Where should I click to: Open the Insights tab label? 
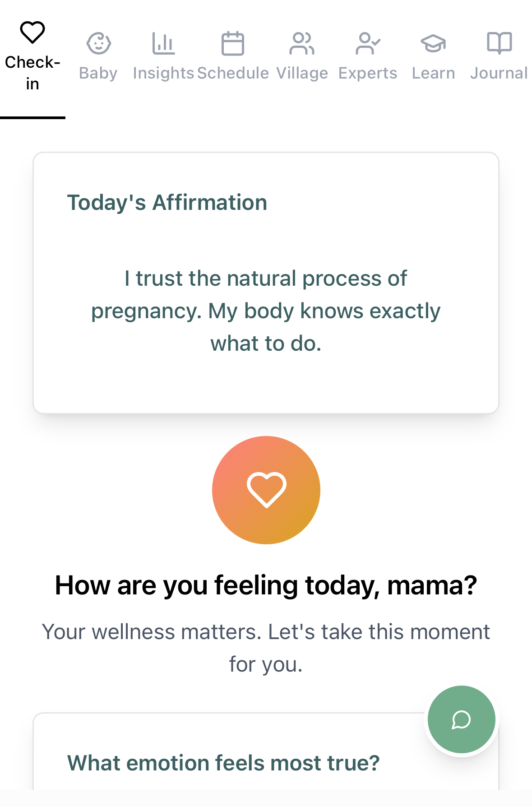tap(163, 73)
